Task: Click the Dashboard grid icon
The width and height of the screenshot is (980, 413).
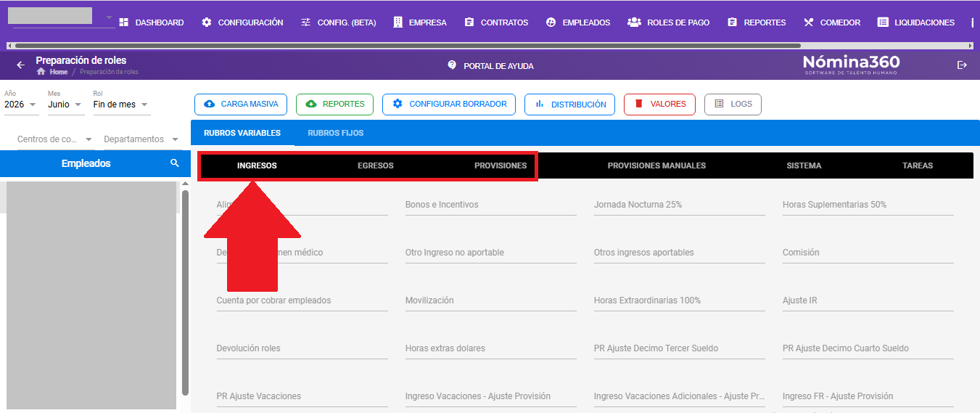Action: pyautogui.click(x=123, y=23)
